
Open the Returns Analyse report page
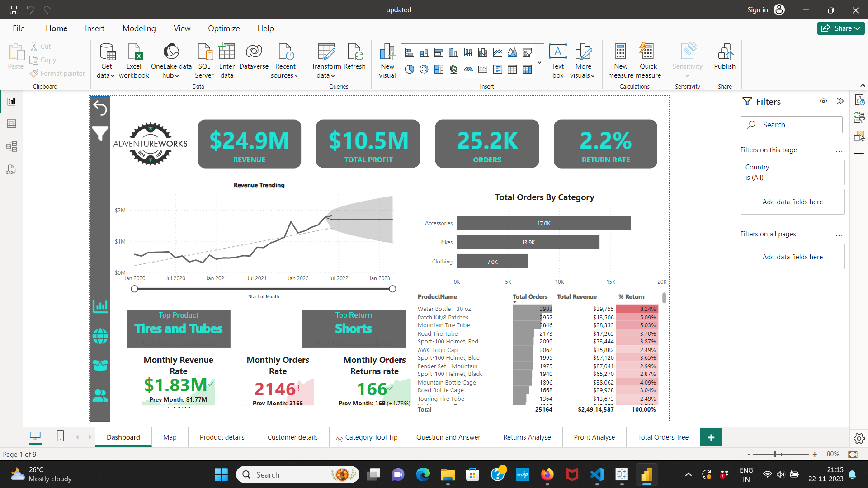pyautogui.click(x=527, y=437)
